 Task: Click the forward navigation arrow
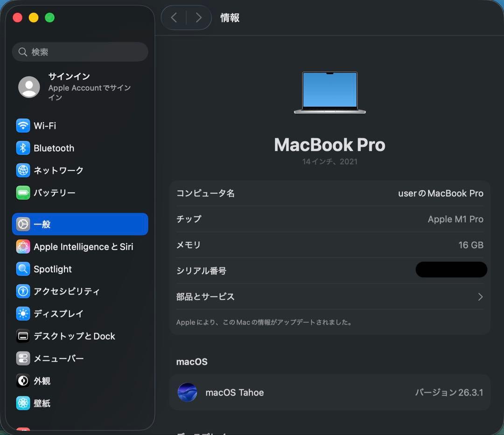198,17
